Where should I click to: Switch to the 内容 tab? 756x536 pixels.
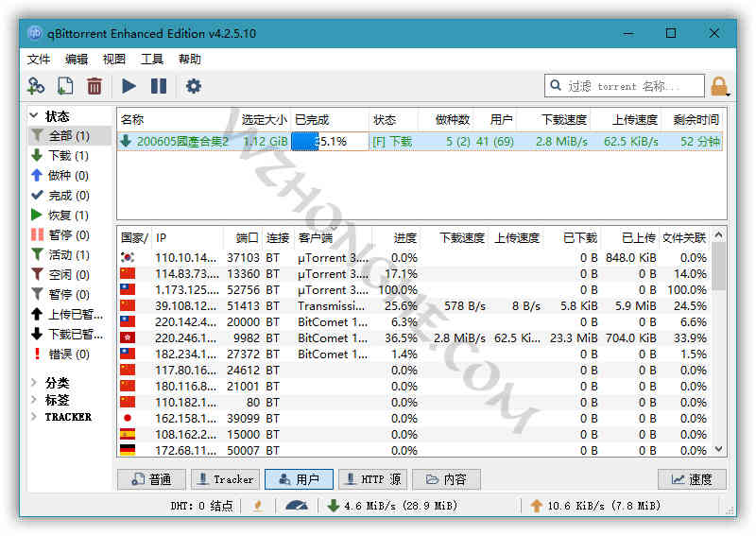tap(446, 479)
